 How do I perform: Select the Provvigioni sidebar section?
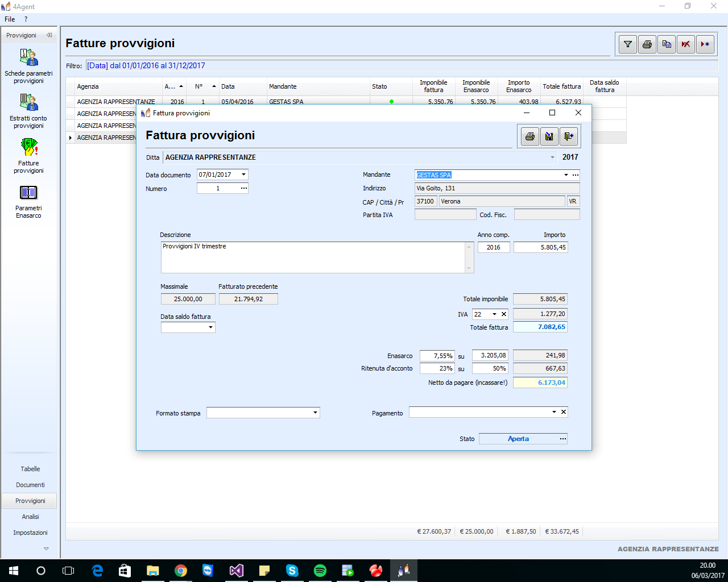pyautogui.click(x=30, y=501)
